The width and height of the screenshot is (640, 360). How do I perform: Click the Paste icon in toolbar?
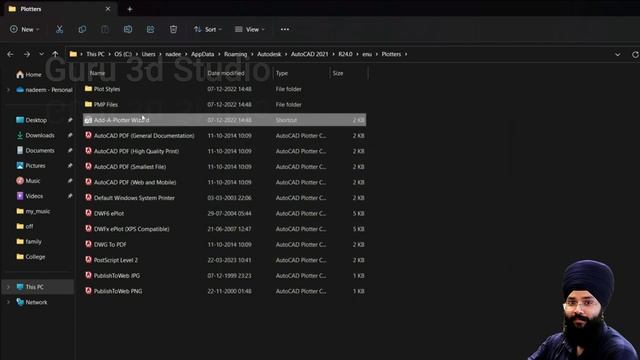coord(105,29)
